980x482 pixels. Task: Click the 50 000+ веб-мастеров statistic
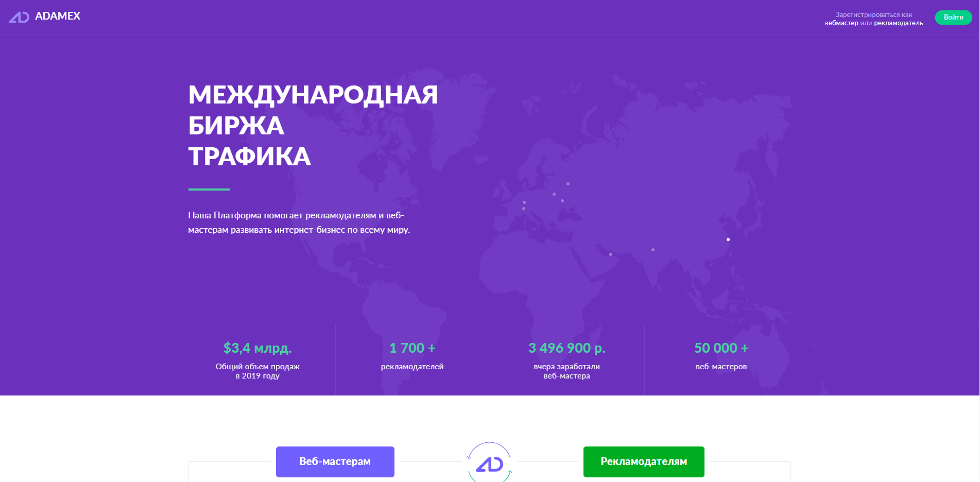[721, 348]
